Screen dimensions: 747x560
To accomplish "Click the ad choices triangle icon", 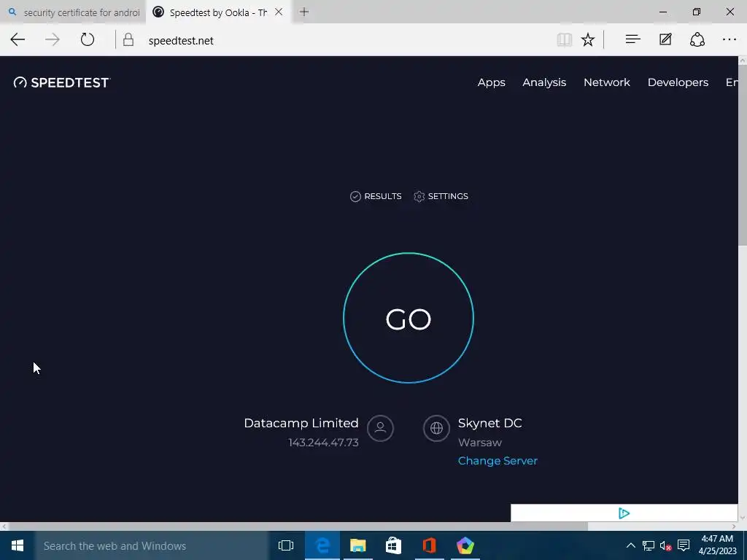I will 624,513.
